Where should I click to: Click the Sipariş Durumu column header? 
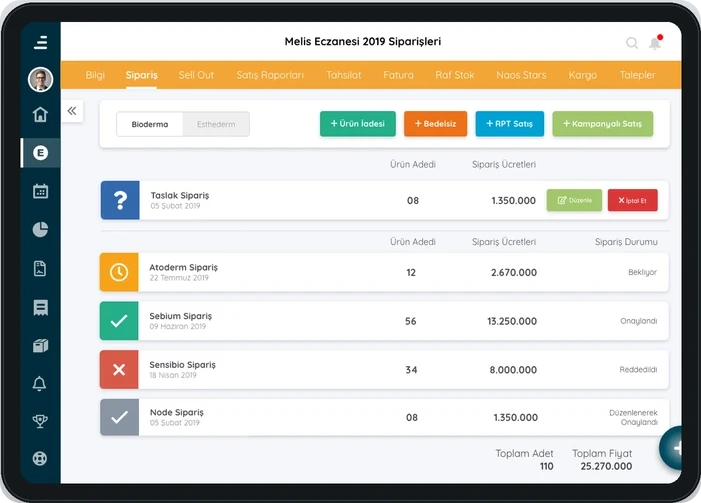click(x=626, y=242)
